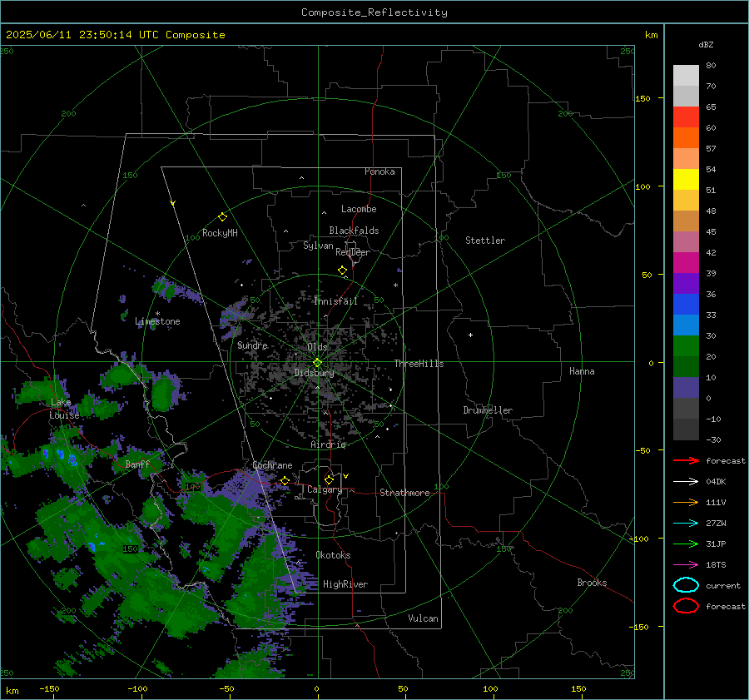Click the Blackfalds map label
The image size is (749, 700).
click(354, 231)
